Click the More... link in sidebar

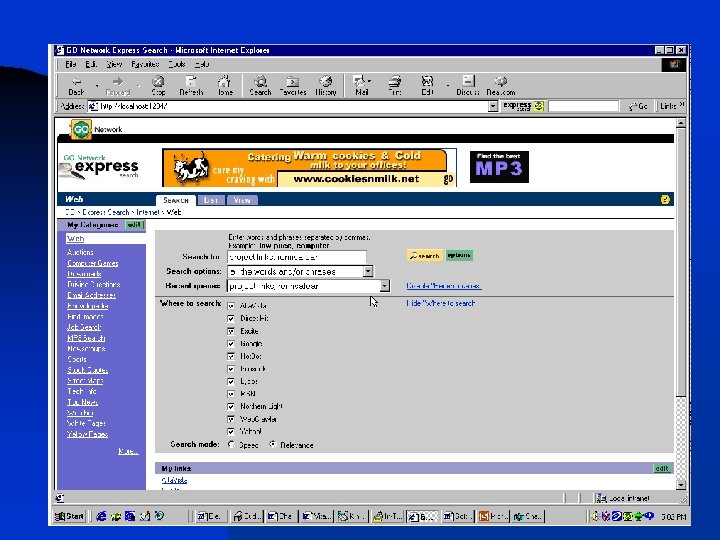pos(128,451)
